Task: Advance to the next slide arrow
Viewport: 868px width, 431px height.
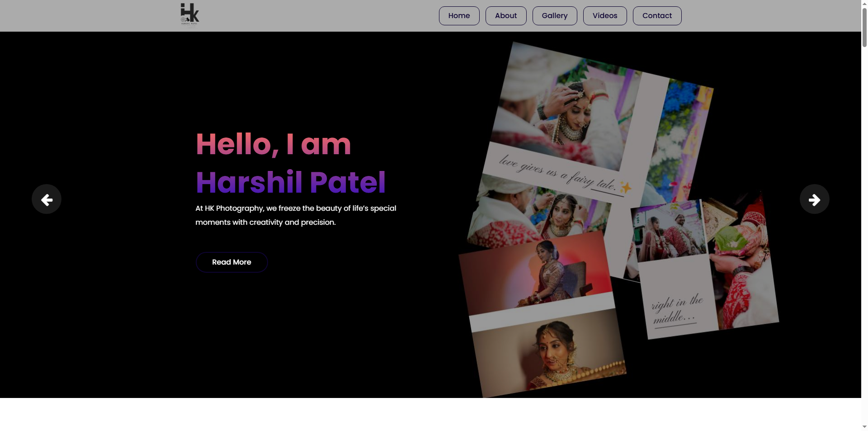Action: point(814,199)
